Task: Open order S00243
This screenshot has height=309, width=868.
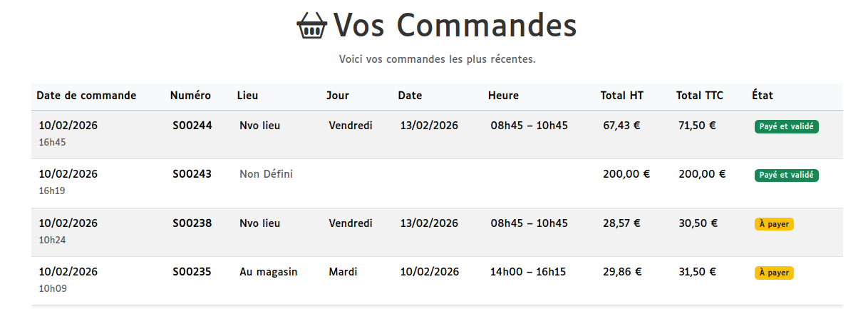Action: (x=192, y=174)
